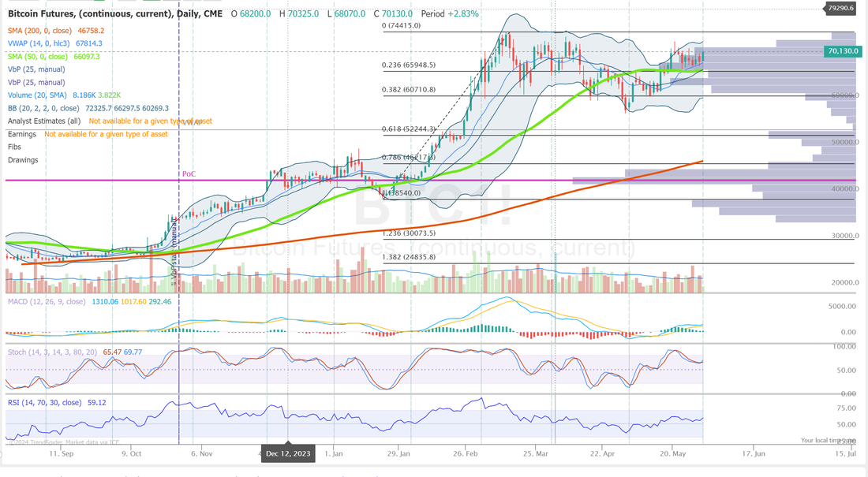Click the Period +2.83% value
The width and height of the screenshot is (868, 477).
point(450,13)
